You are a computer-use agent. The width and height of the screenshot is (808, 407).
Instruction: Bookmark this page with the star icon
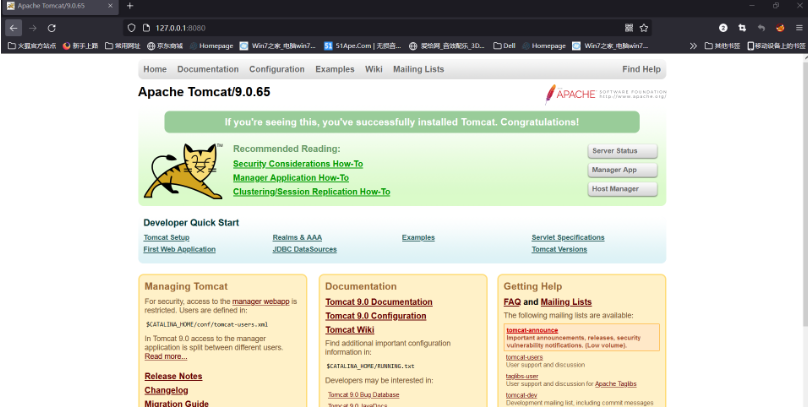pos(644,28)
